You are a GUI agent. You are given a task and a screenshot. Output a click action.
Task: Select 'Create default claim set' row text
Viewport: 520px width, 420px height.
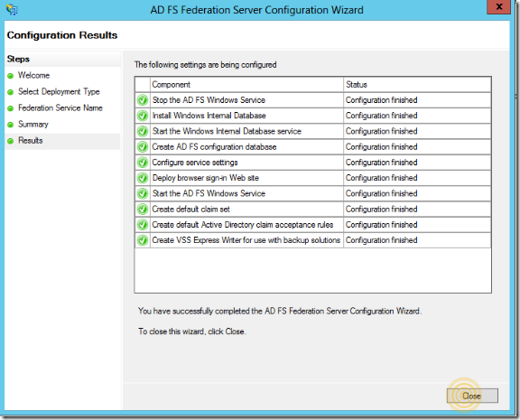(191, 210)
